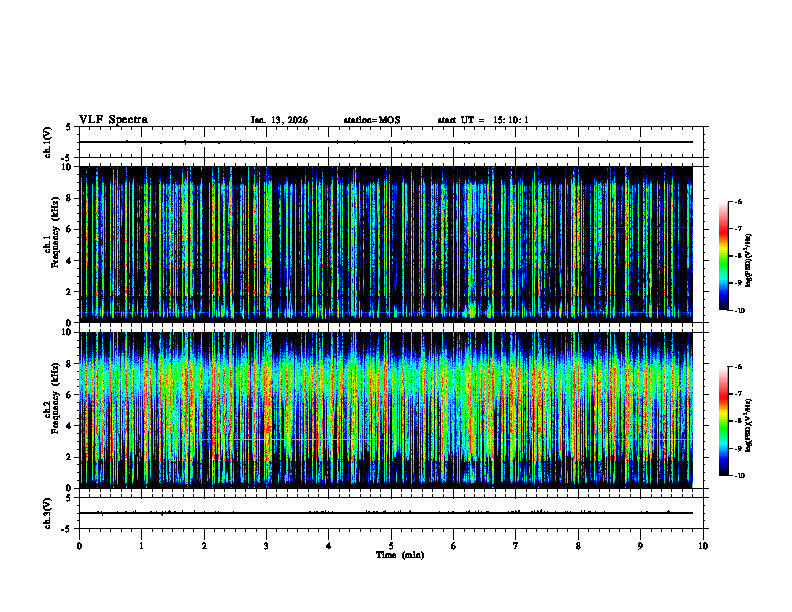
Task: Click the ch.1 color scale PSD unit label
Action: 749,261
